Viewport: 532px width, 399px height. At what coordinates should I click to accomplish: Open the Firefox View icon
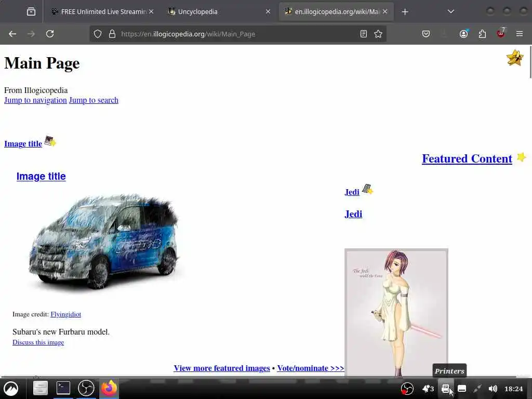[31, 11]
